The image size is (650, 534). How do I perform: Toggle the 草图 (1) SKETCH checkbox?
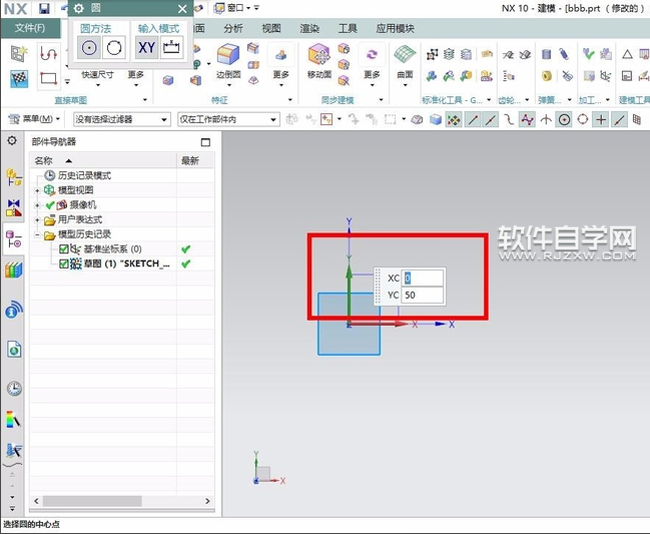pos(64,264)
